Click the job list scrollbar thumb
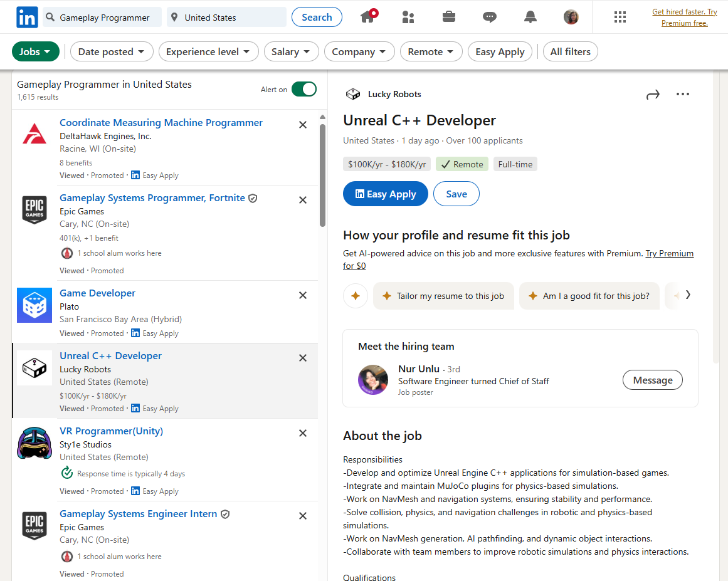Screen dimensions: 728x581 [323, 175]
